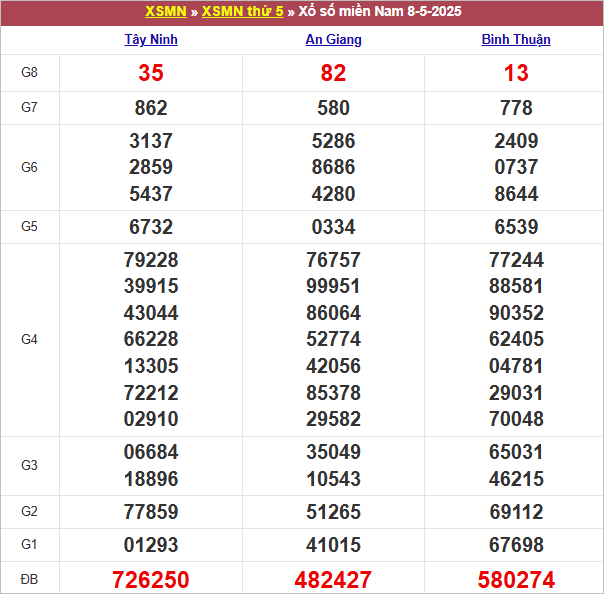604x594 pixels.
Task: Open the An Giang province link
Action: coord(333,40)
